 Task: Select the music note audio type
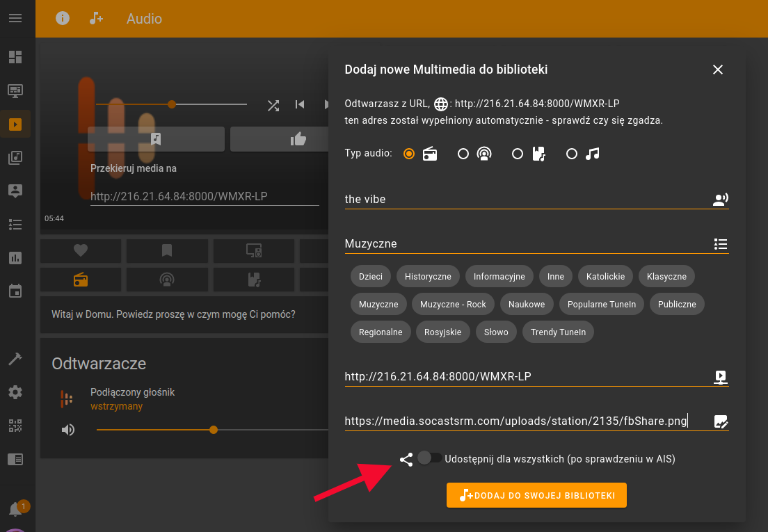(x=572, y=154)
